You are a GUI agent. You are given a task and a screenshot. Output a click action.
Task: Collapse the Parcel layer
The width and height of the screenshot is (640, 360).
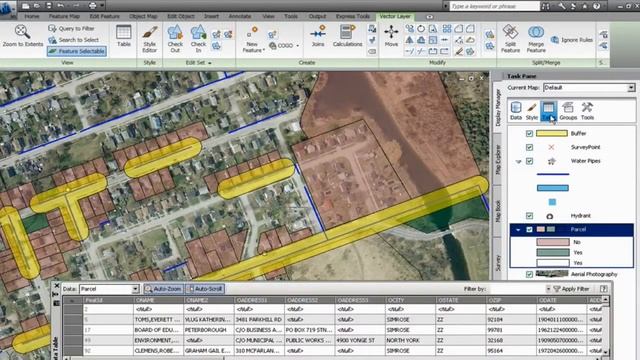click(518, 230)
